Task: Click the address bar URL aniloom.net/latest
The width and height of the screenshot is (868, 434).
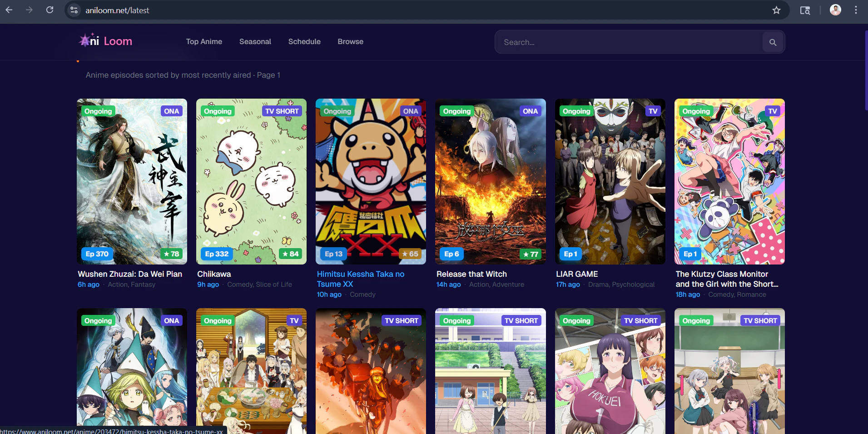Action: coord(117,10)
